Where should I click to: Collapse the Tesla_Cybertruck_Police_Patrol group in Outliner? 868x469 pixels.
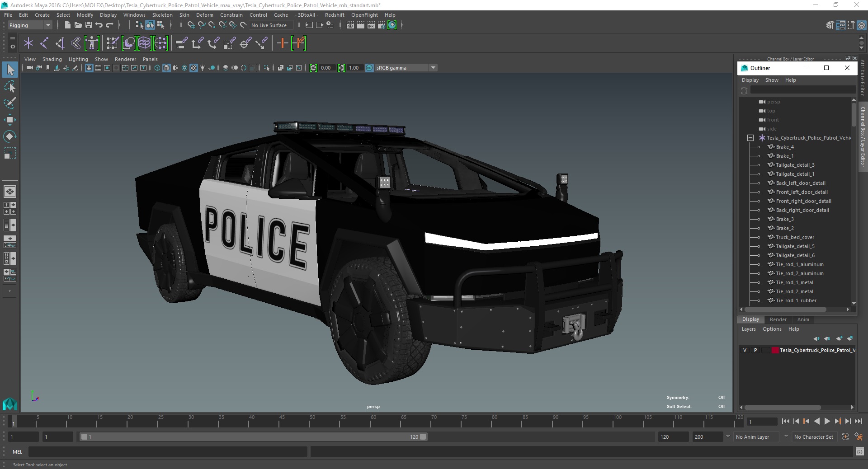coord(750,138)
